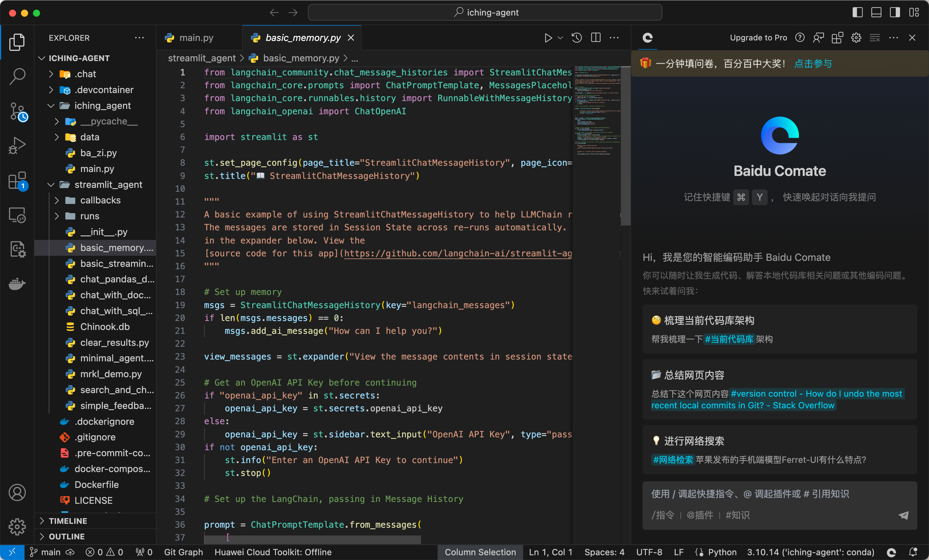Click Git Graph in status bar

point(183,553)
